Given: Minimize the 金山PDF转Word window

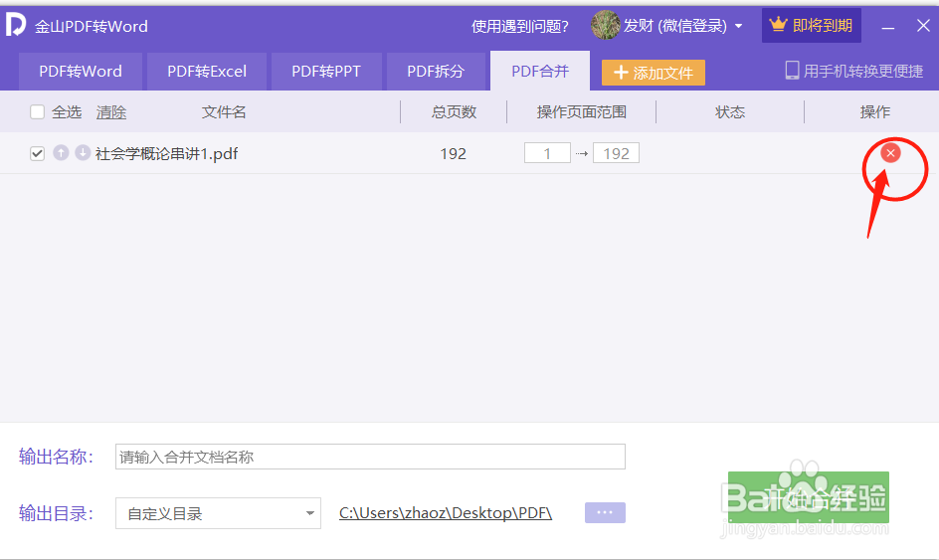Looking at the screenshot, I should coord(888,26).
